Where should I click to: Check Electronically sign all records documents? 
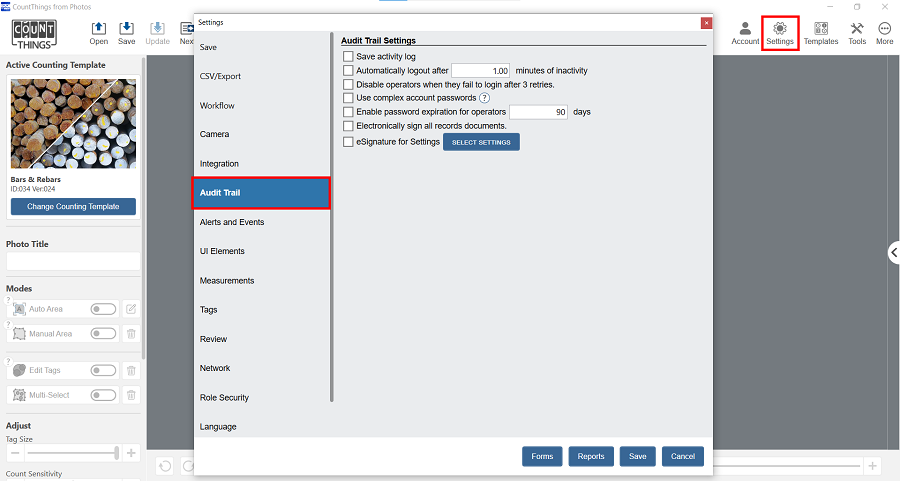[348, 126]
